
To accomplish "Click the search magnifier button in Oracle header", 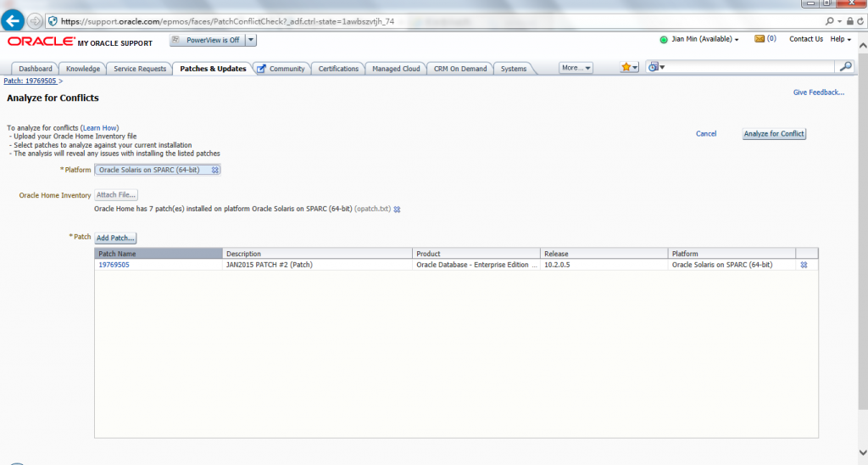I will (845, 66).
